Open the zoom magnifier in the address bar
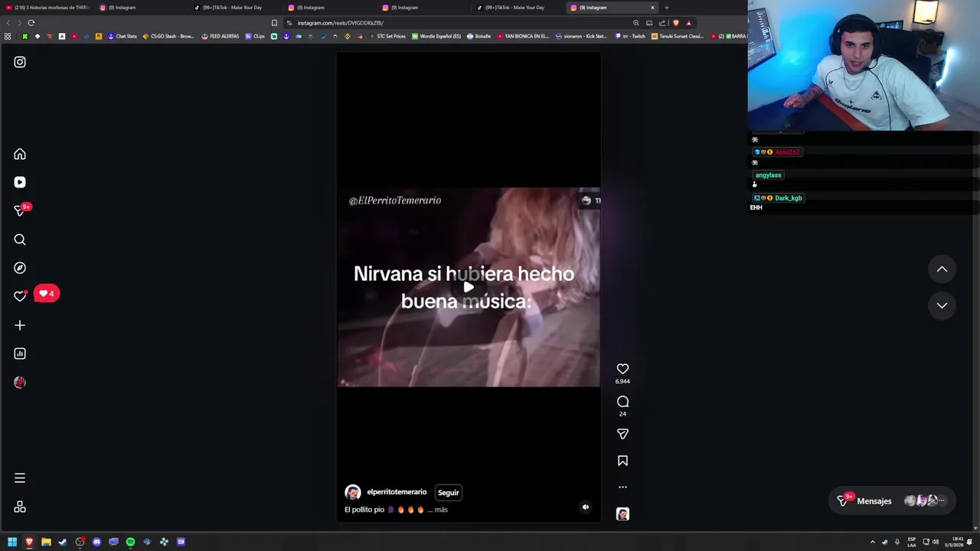This screenshot has width=980, height=551. tap(635, 23)
